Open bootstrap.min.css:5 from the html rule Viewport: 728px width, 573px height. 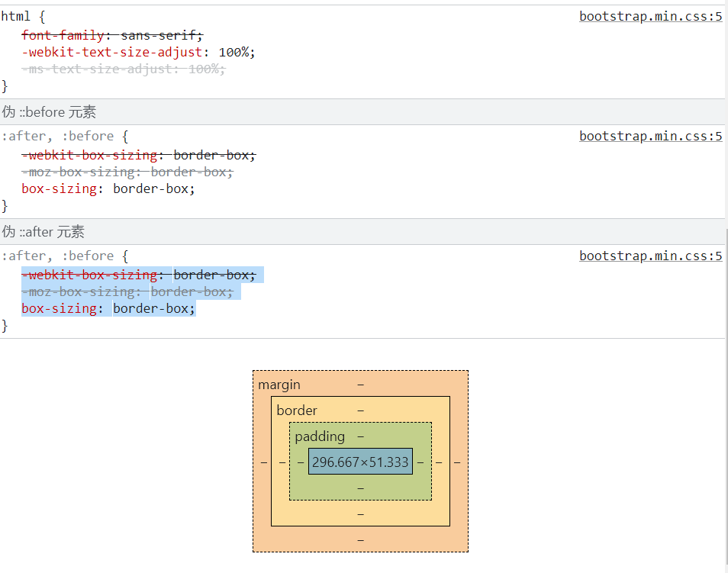point(650,15)
